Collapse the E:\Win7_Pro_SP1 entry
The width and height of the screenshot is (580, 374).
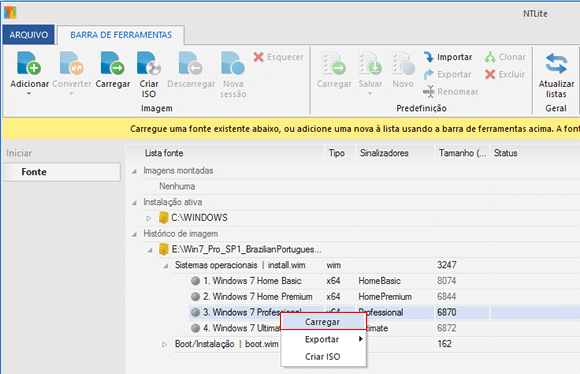[150, 250]
